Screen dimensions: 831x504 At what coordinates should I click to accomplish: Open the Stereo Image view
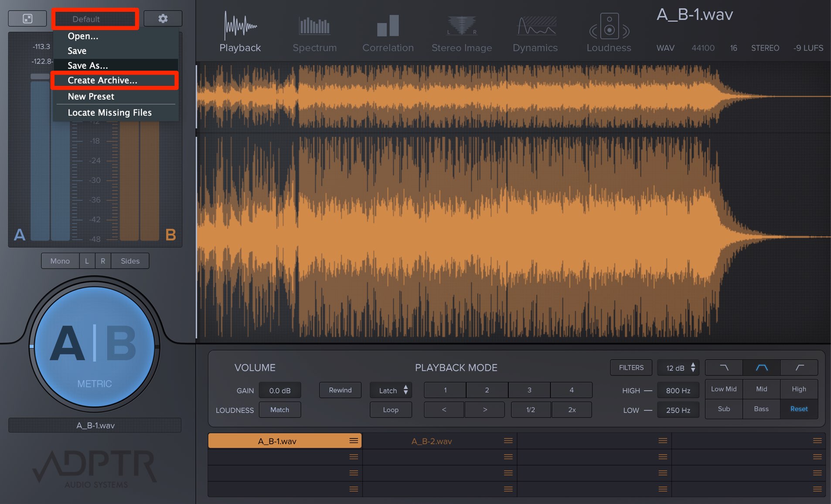pyautogui.click(x=462, y=34)
